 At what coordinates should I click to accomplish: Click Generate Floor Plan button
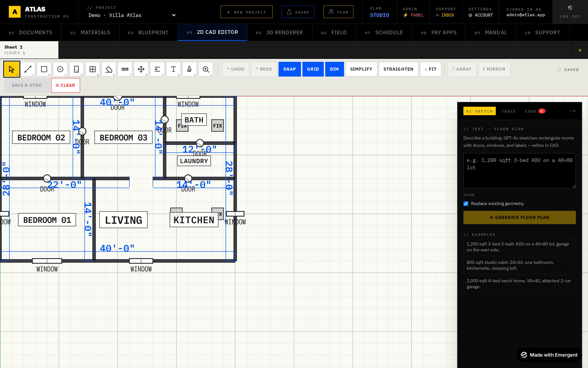(x=519, y=218)
